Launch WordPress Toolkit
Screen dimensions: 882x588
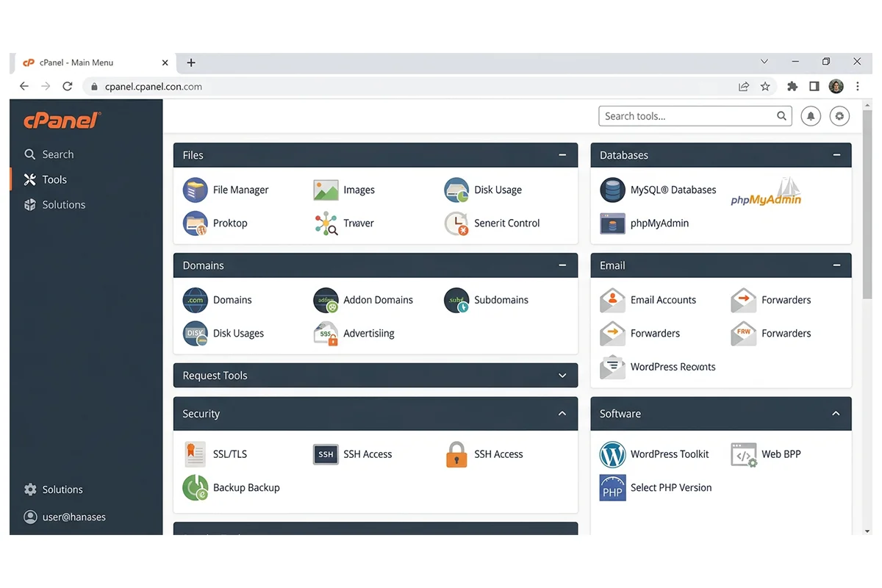pos(654,454)
